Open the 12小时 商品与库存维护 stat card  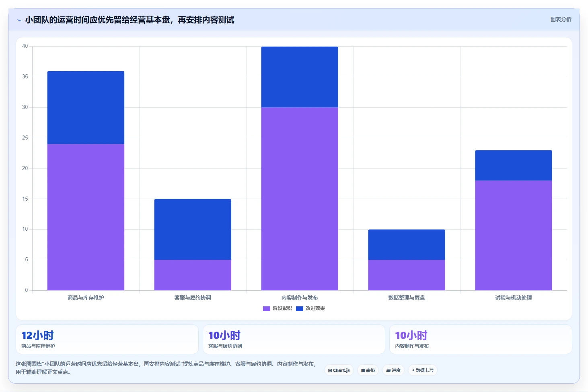click(x=107, y=339)
